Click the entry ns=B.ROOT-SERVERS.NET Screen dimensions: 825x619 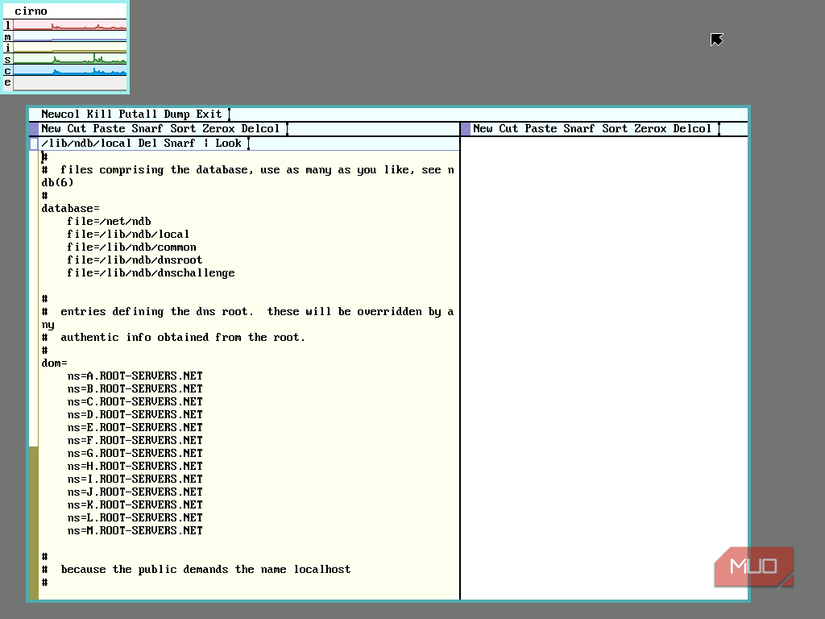click(135, 388)
